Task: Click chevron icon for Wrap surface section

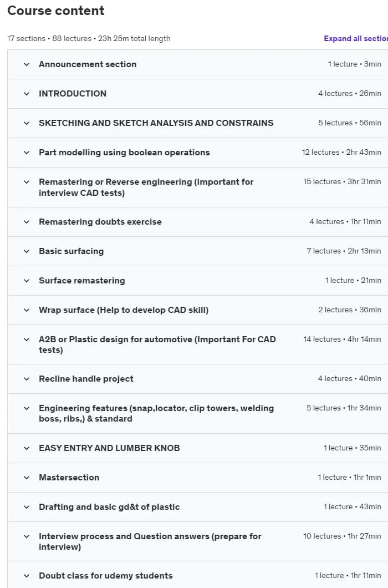Action: [27, 310]
